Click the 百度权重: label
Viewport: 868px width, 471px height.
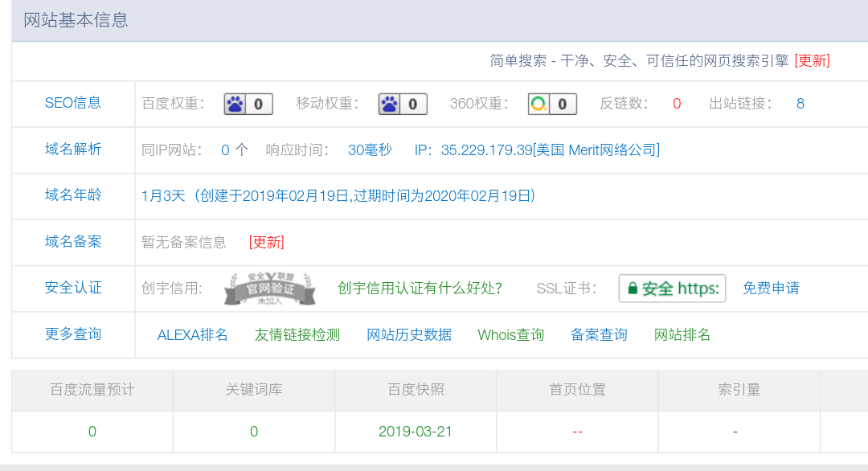pyautogui.click(x=173, y=104)
